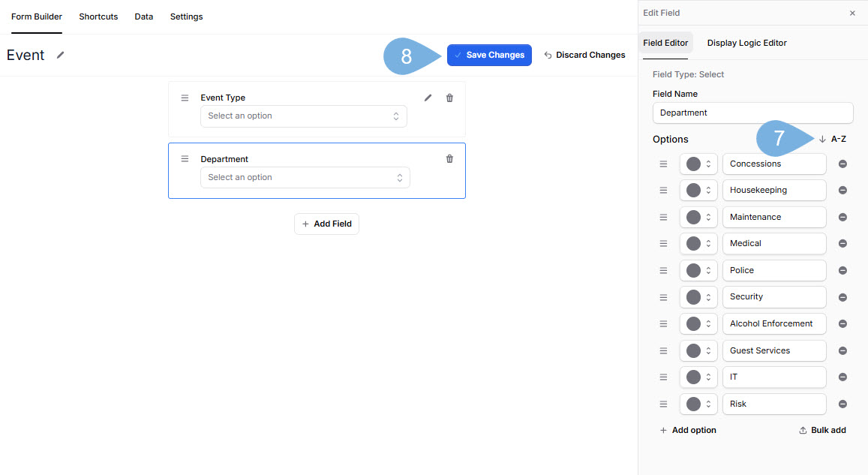Open color dropdown for Security option
Image resolution: width=868 pixels, height=475 pixels.
point(698,297)
